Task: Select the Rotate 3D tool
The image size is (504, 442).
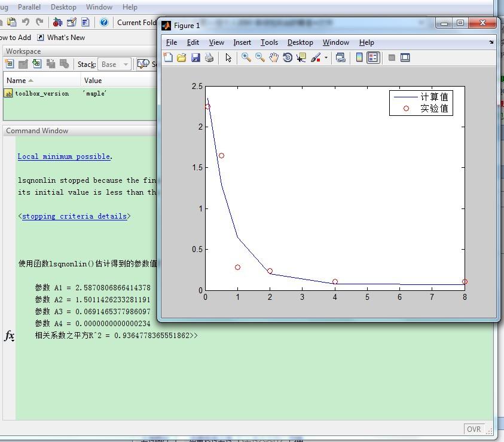Action: [x=288, y=58]
